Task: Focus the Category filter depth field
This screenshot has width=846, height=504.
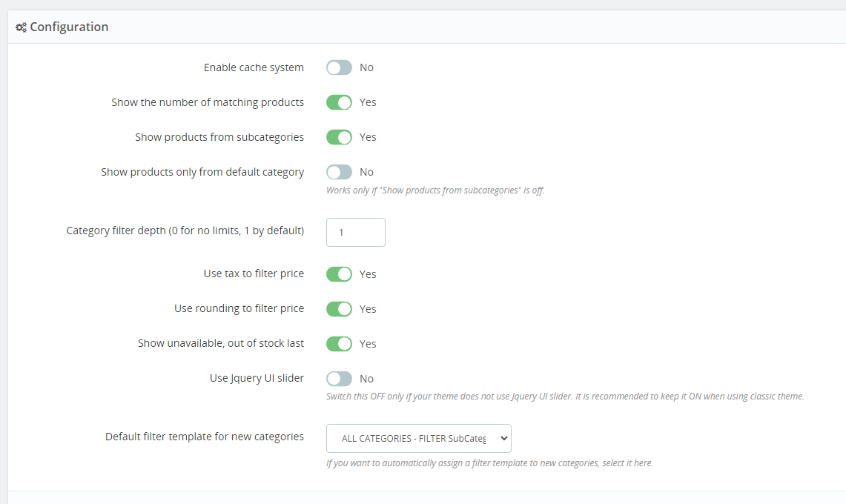Action: (x=356, y=232)
